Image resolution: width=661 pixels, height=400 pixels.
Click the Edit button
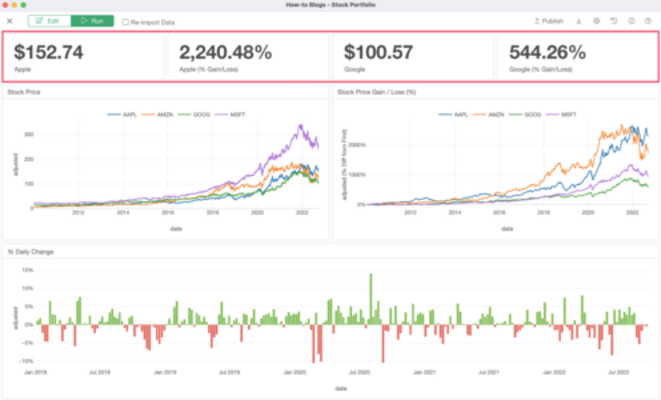pos(49,20)
